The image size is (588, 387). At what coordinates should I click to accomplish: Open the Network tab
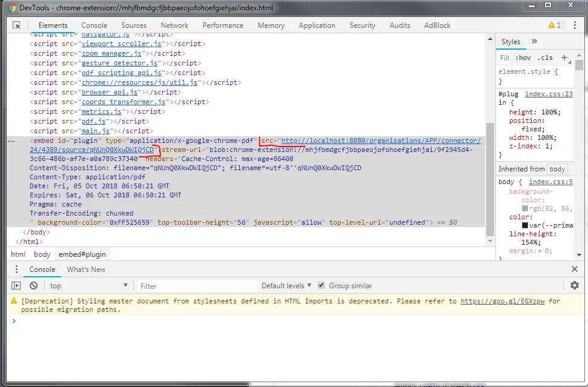point(175,25)
